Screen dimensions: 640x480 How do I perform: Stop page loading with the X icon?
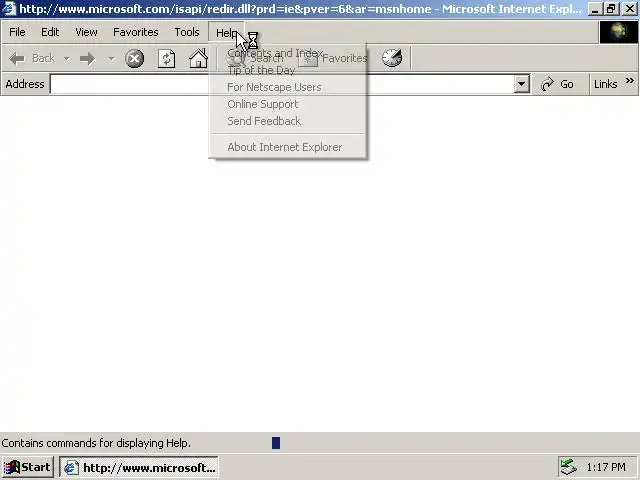tap(134, 59)
